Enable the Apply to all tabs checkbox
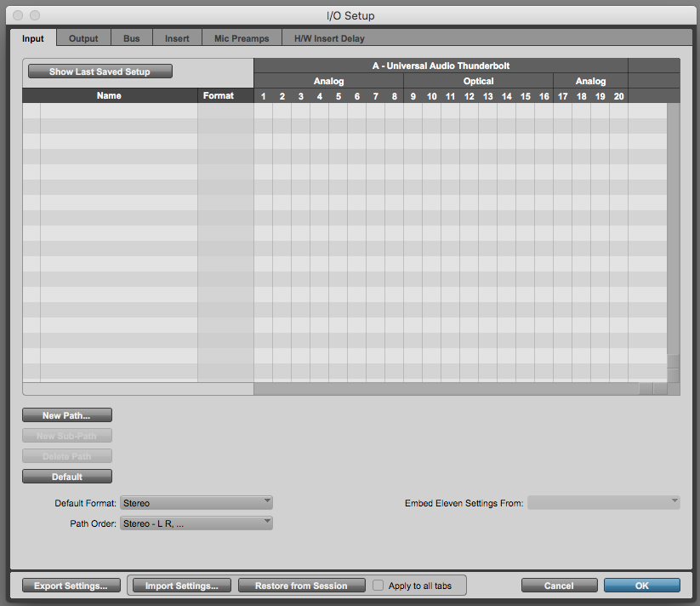This screenshot has height=606, width=700. (x=379, y=586)
